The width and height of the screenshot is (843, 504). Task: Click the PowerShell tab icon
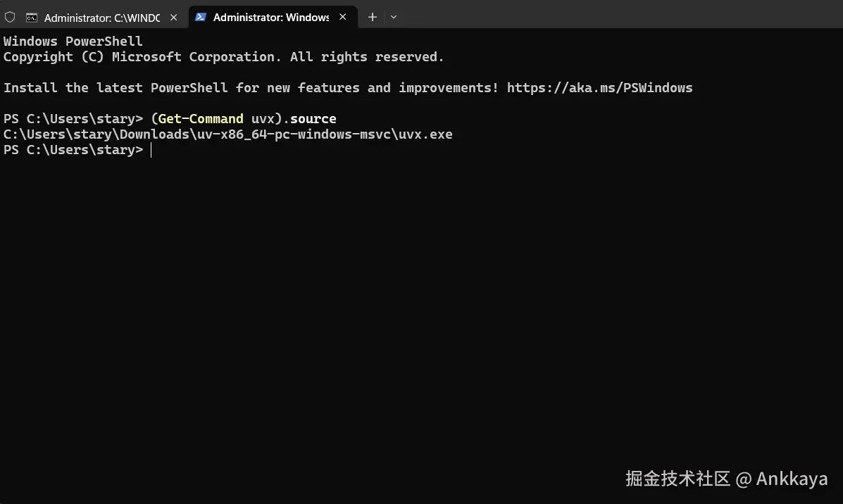pos(201,18)
